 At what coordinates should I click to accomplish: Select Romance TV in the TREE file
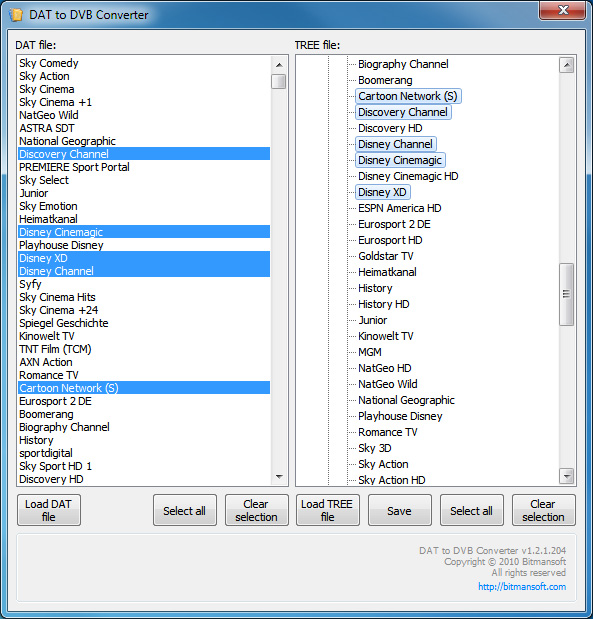[x=388, y=432]
